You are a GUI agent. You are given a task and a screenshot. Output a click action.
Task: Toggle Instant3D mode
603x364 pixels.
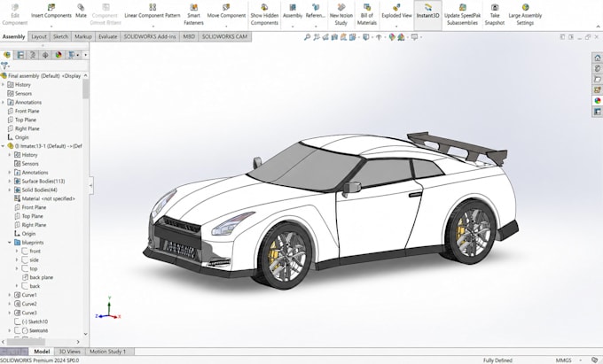click(x=427, y=14)
